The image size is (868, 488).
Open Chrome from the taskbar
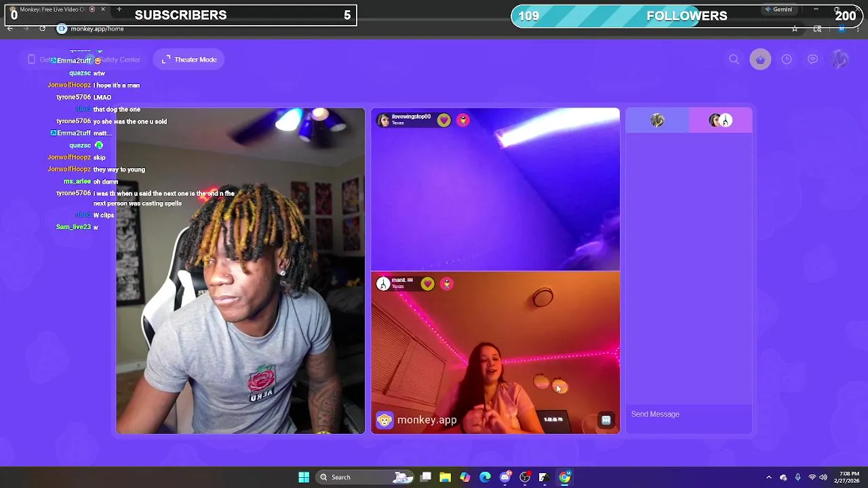click(565, 477)
